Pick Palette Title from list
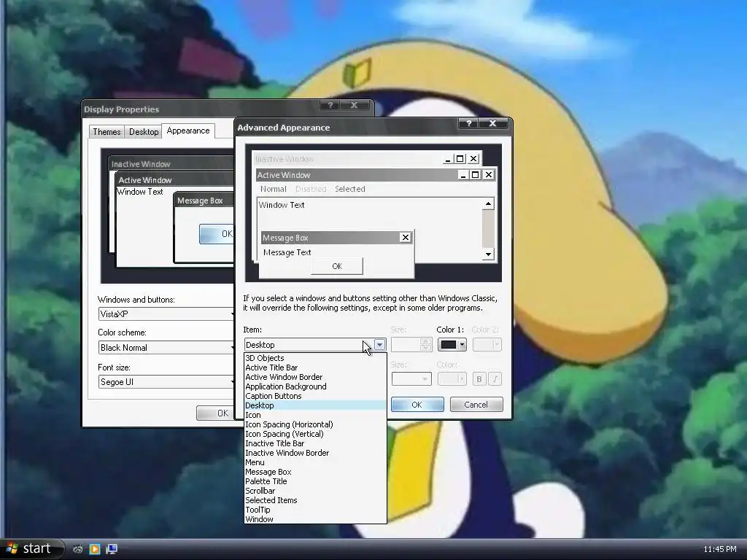The image size is (747, 560). pyautogui.click(x=315, y=481)
